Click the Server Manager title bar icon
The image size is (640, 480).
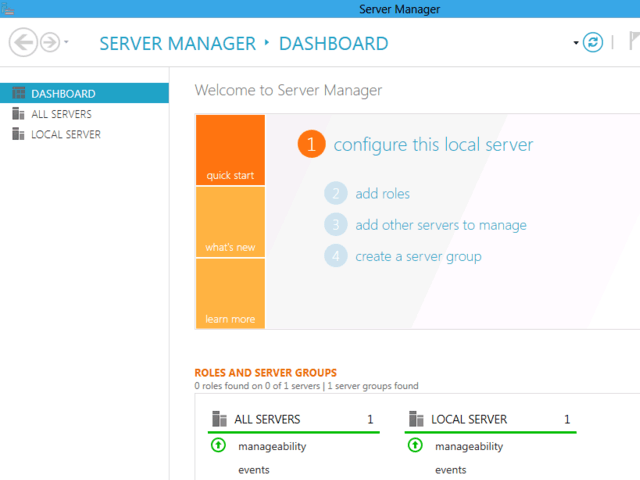[7, 9]
